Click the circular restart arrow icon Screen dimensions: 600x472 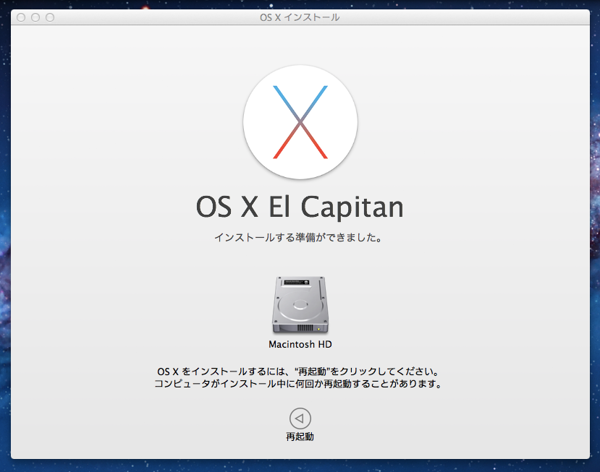[300, 418]
